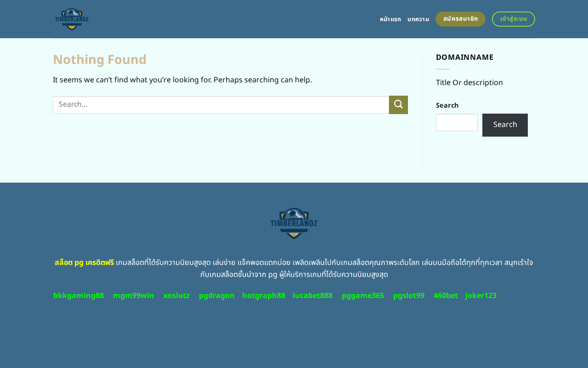Open the lucabet888 link

[312, 296]
